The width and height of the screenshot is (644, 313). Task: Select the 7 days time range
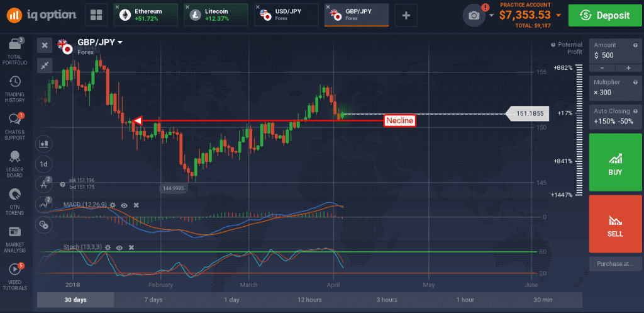[153, 300]
